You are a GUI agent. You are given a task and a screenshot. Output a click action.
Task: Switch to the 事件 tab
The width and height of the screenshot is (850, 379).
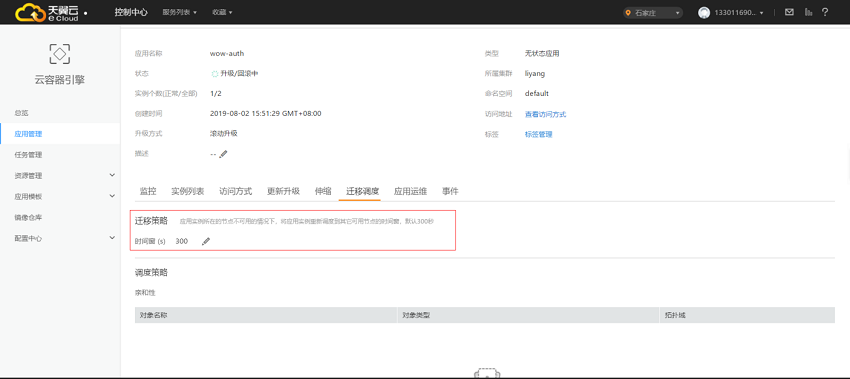[x=450, y=191]
